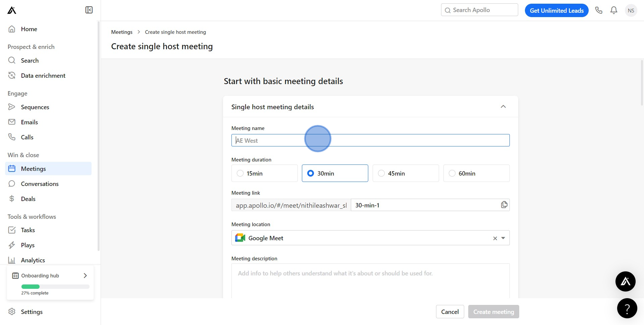Image resolution: width=644 pixels, height=325 pixels.
Task: Click the Create single host meeting breadcrumb
Action: point(175,32)
